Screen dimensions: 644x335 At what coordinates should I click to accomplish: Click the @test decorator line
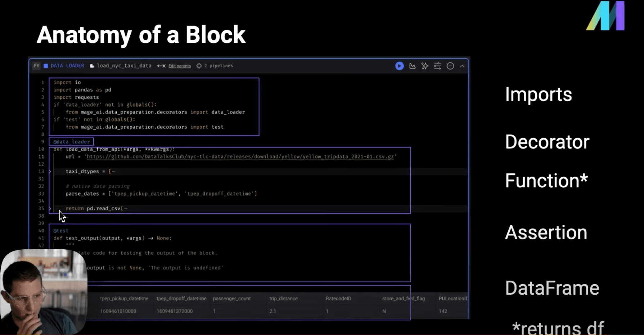coord(61,231)
